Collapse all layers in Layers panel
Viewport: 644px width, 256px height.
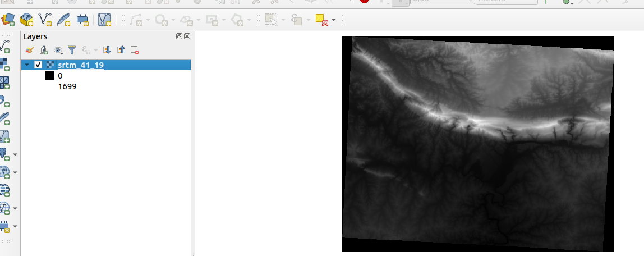(x=120, y=50)
